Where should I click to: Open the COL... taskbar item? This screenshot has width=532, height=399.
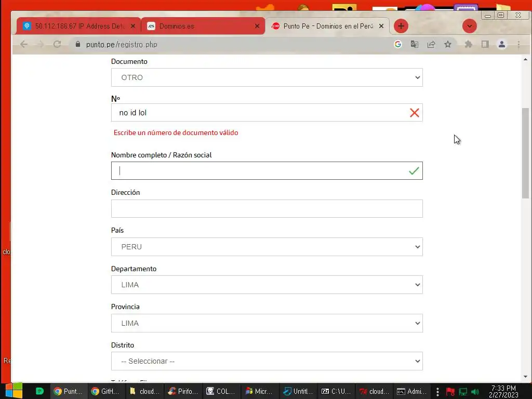pyautogui.click(x=221, y=391)
